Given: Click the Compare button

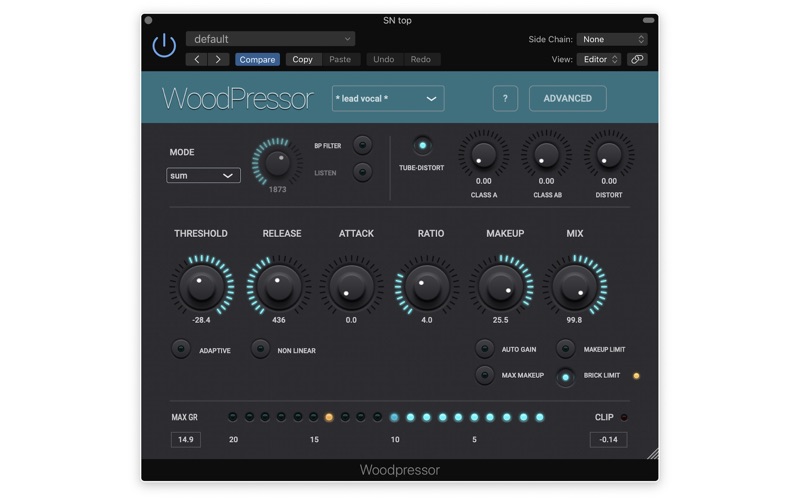Looking at the screenshot, I should tap(257, 59).
